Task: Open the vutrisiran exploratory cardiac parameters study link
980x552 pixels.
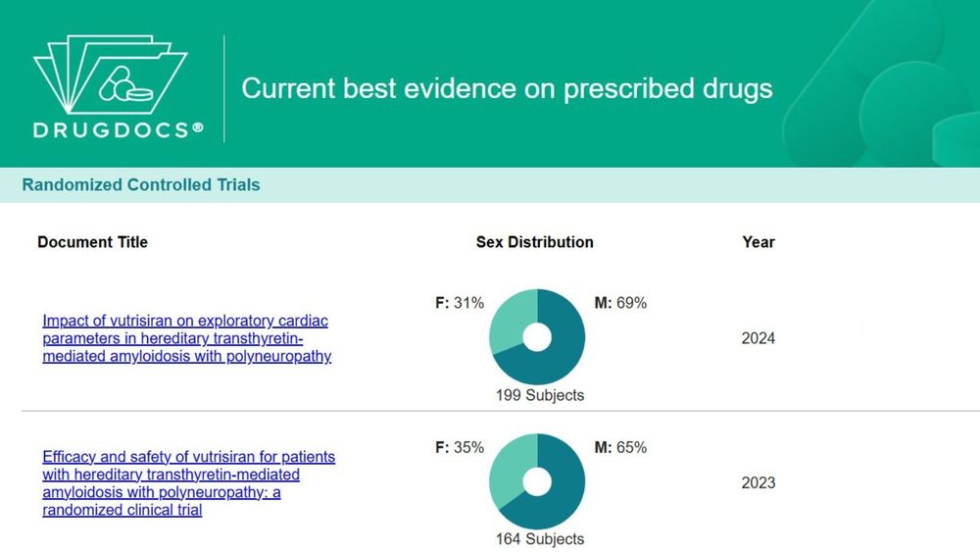Action: point(187,338)
